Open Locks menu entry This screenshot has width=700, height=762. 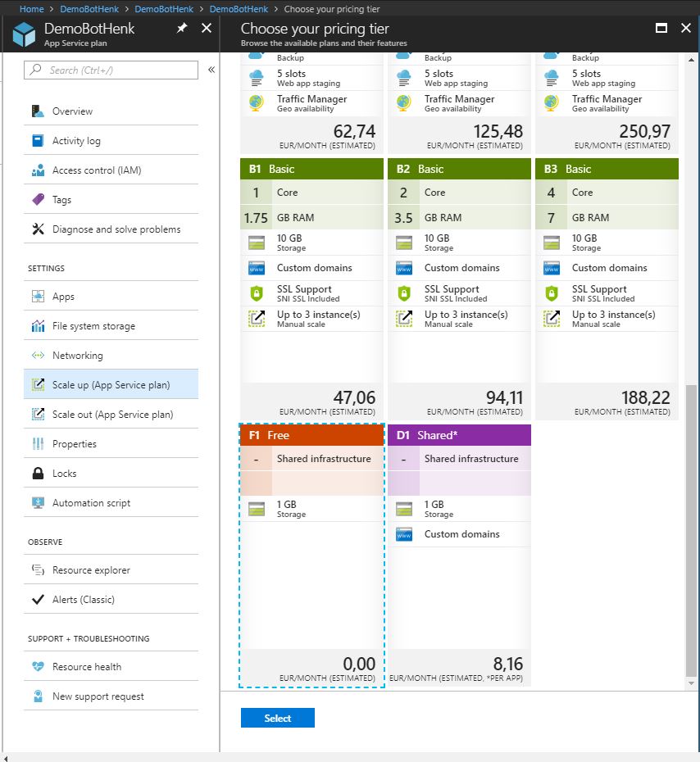(111, 473)
